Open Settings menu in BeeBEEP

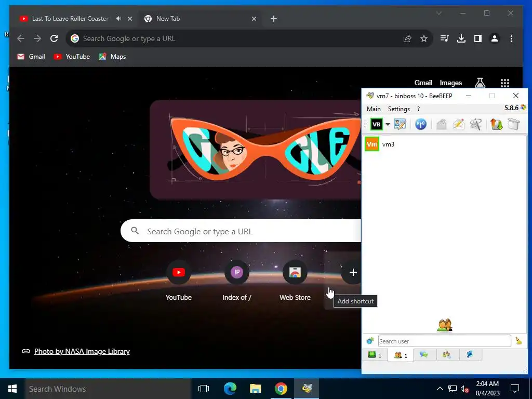[398, 109]
